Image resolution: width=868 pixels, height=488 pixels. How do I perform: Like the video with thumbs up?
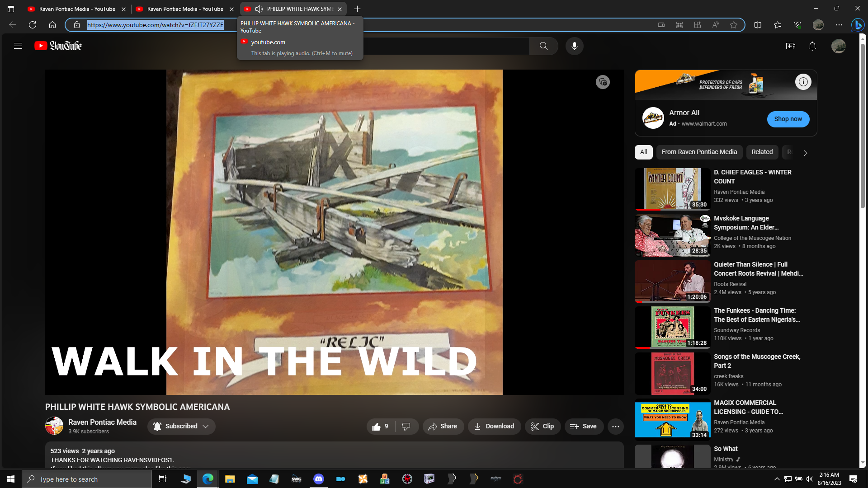point(381,426)
